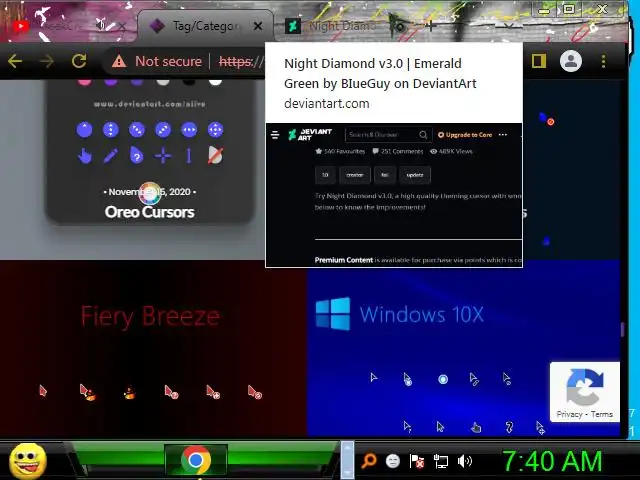Click the Oreo text beam cursor icon
The height and width of the screenshot is (480, 640).
[189, 156]
